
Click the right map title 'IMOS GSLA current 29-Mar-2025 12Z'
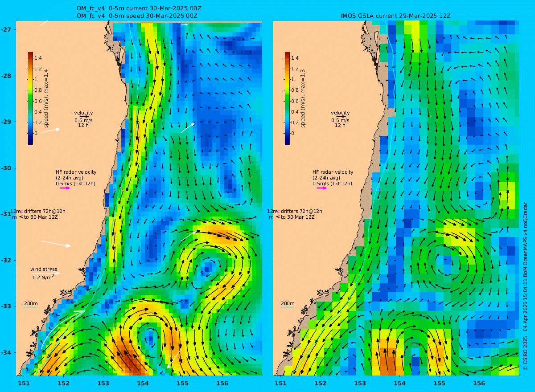coord(395,16)
